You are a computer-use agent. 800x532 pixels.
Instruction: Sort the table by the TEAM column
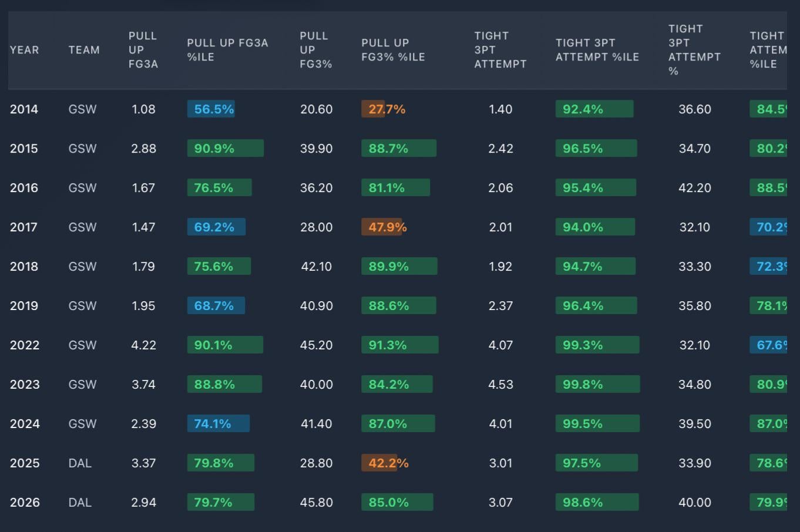tap(83, 50)
